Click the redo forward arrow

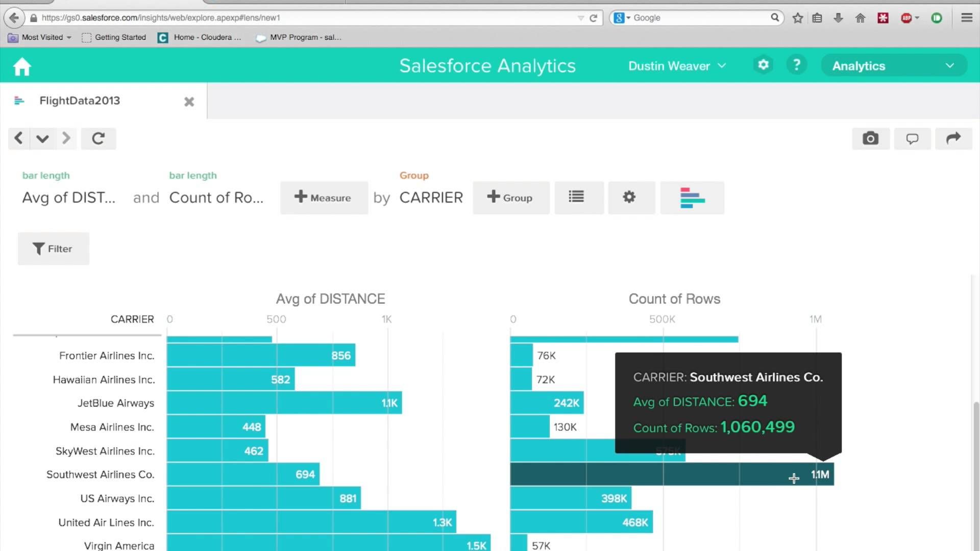click(66, 138)
